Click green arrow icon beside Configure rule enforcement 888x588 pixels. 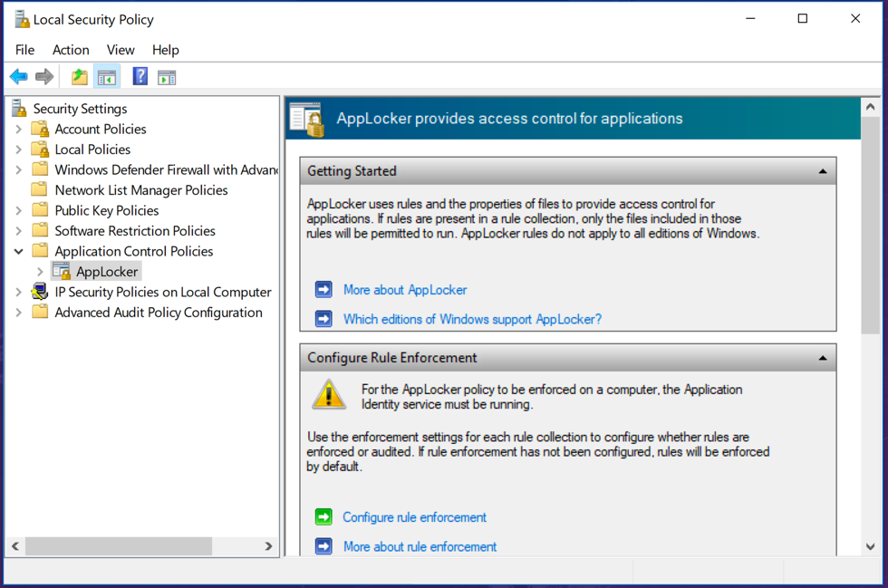[x=323, y=517]
